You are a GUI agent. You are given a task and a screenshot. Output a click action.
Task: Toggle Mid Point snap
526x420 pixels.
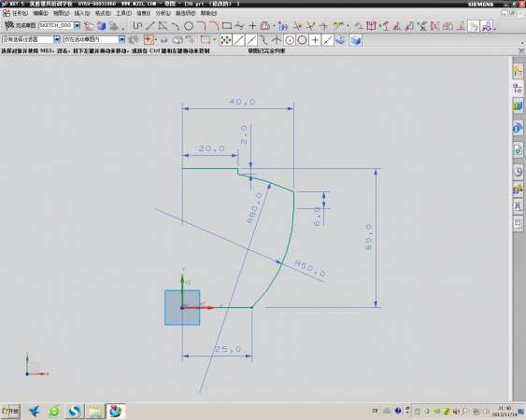point(251,40)
